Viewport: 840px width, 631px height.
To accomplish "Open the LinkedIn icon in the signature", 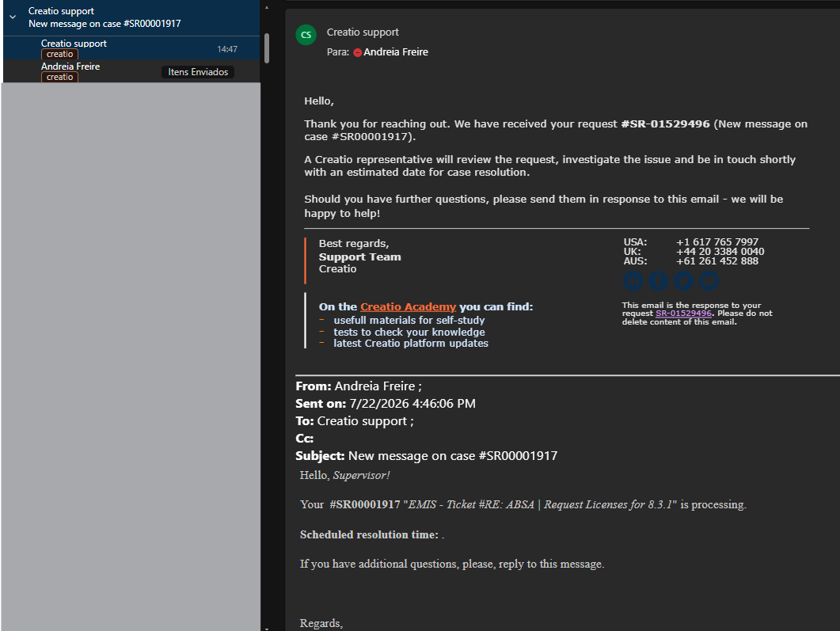I will point(633,281).
